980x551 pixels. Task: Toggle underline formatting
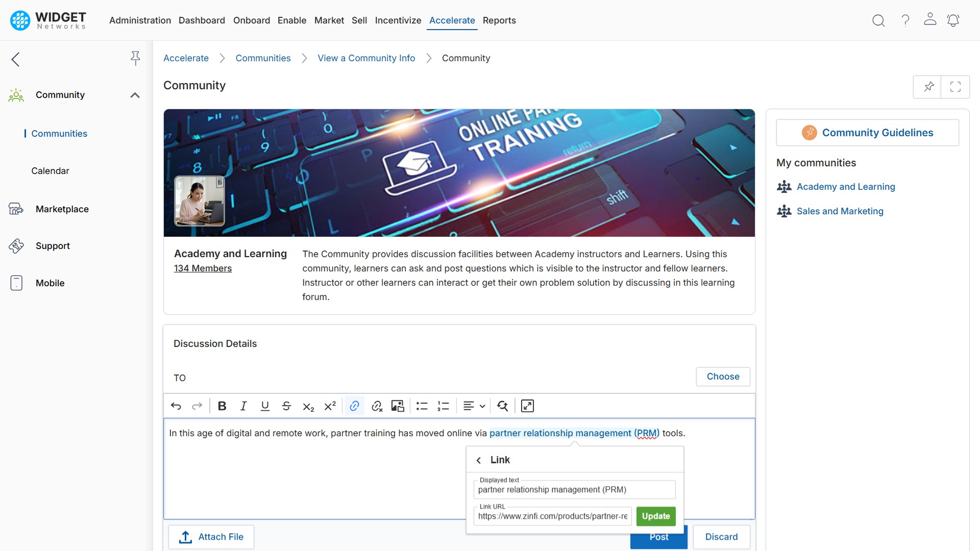coord(265,406)
